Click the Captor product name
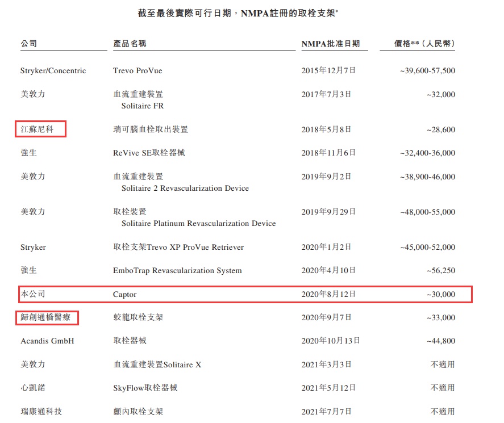 [x=124, y=295]
